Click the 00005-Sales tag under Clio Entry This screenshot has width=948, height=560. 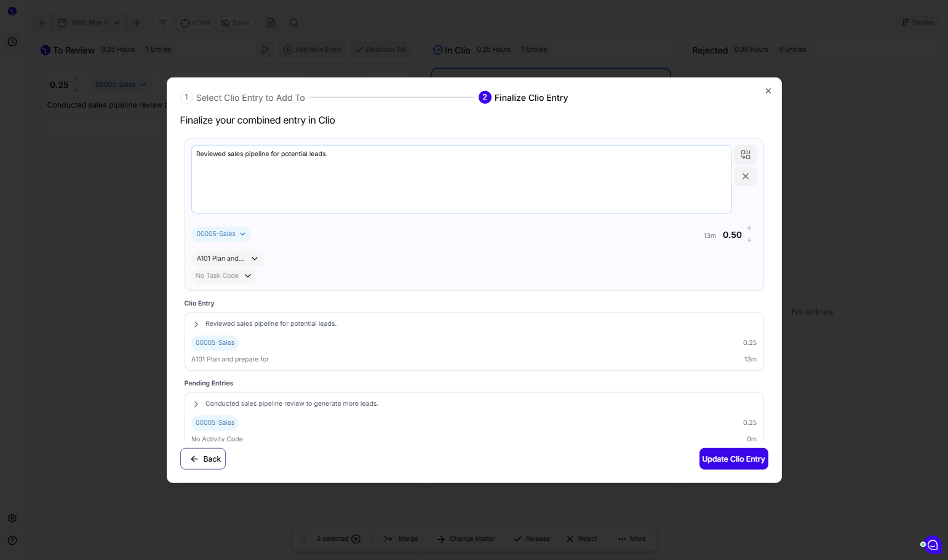tap(215, 343)
